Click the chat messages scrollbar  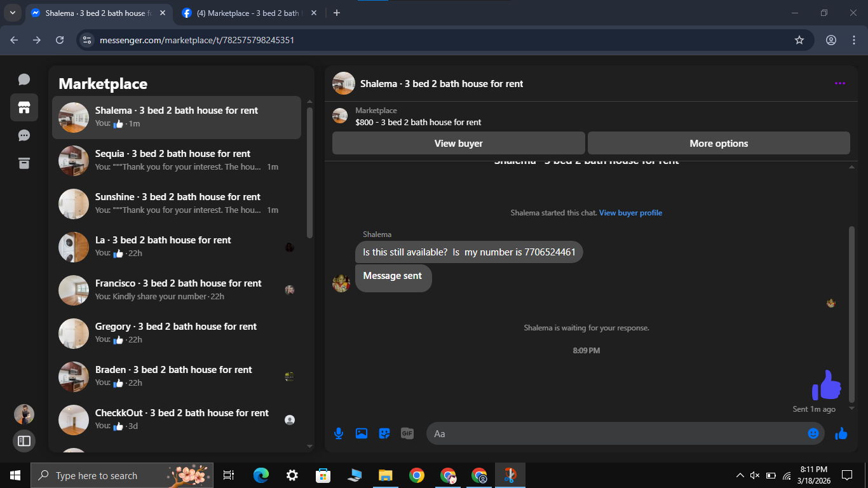coord(851,315)
